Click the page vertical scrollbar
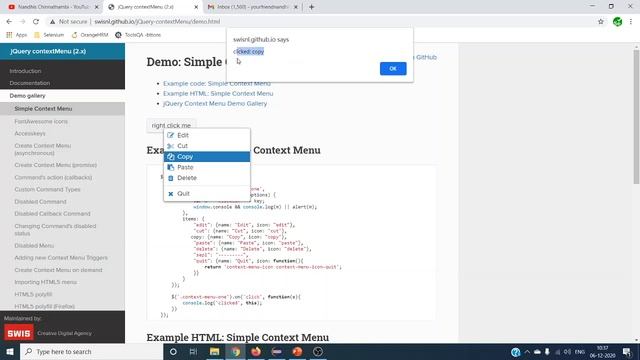Image resolution: width=640 pixels, height=360 pixels. (x=636, y=116)
